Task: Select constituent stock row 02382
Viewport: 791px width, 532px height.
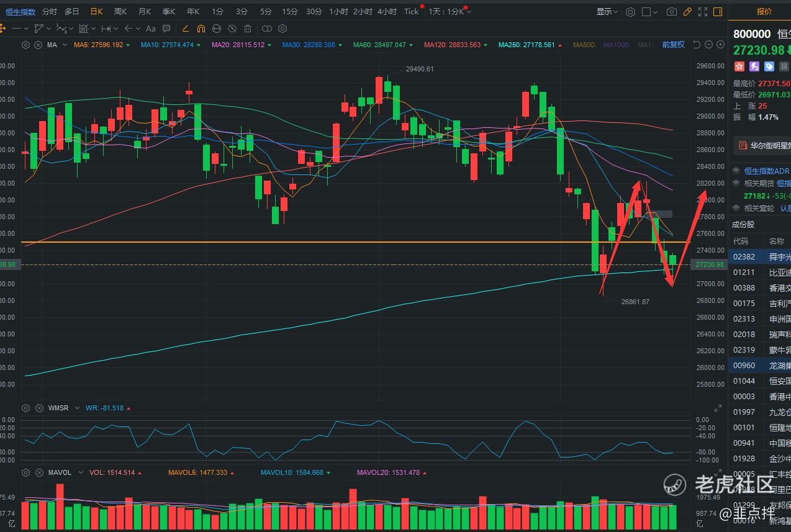Action: point(759,256)
